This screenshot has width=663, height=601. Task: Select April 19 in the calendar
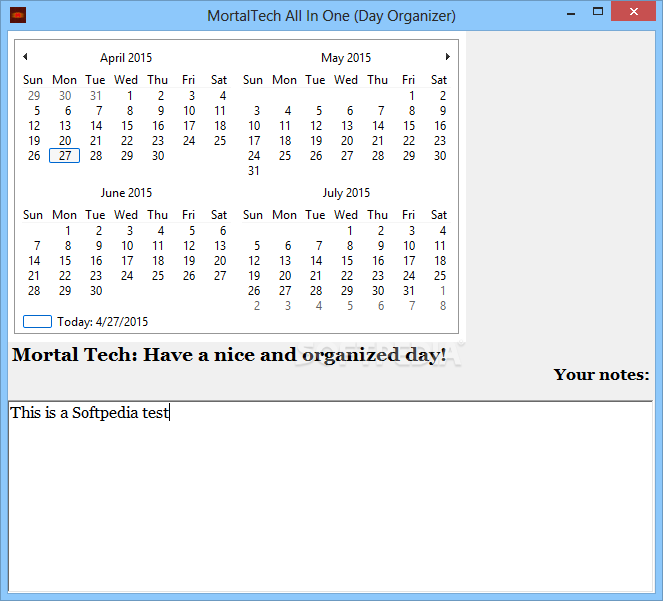point(34,141)
